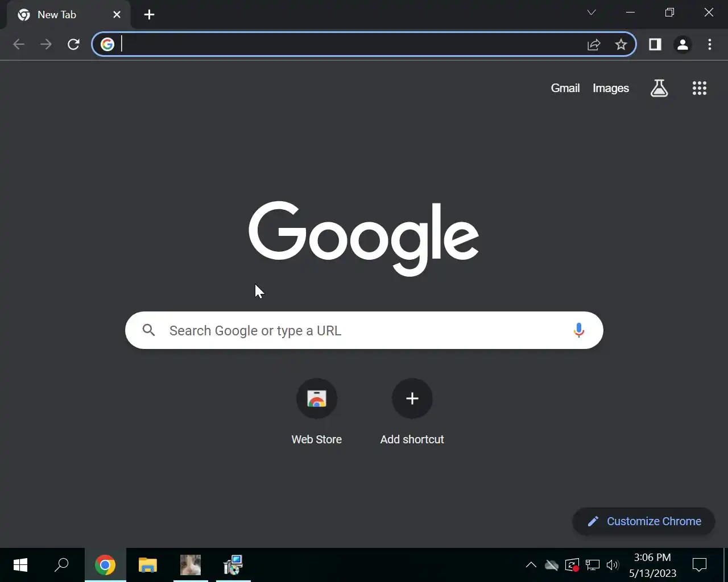Image resolution: width=728 pixels, height=582 pixels.
Task: Click Customize Chrome button
Action: tap(644, 521)
